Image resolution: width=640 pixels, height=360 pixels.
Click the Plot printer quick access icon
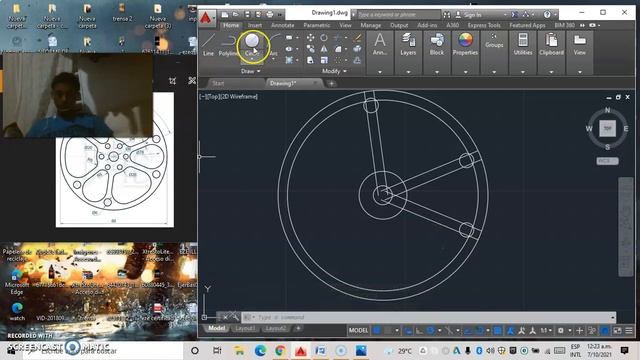[x=269, y=15]
